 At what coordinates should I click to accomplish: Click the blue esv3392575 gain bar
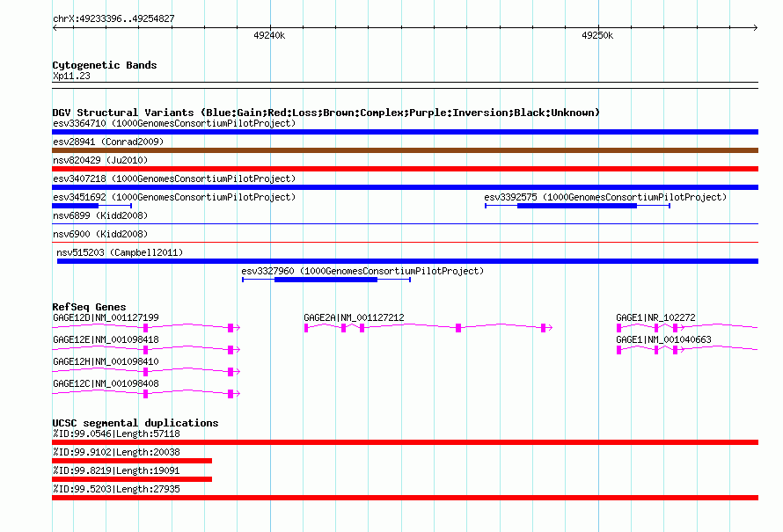click(x=577, y=206)
